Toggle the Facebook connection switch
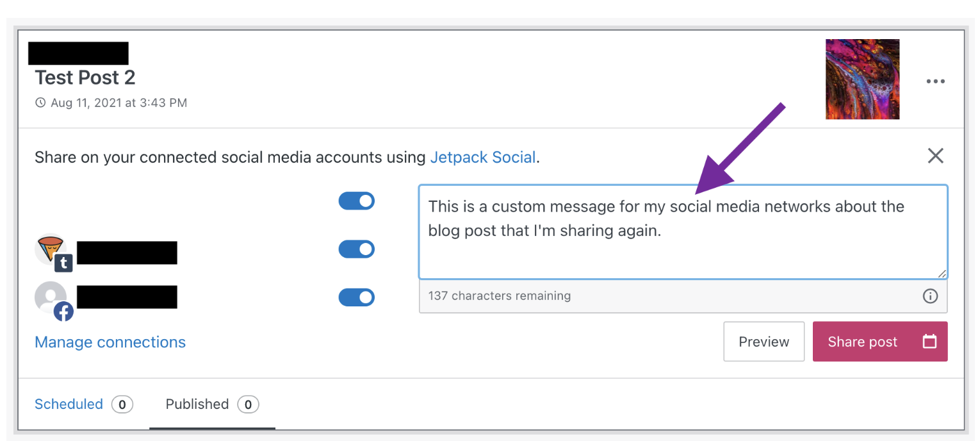Screen dimensions: 980x441 tap(357, 297)
